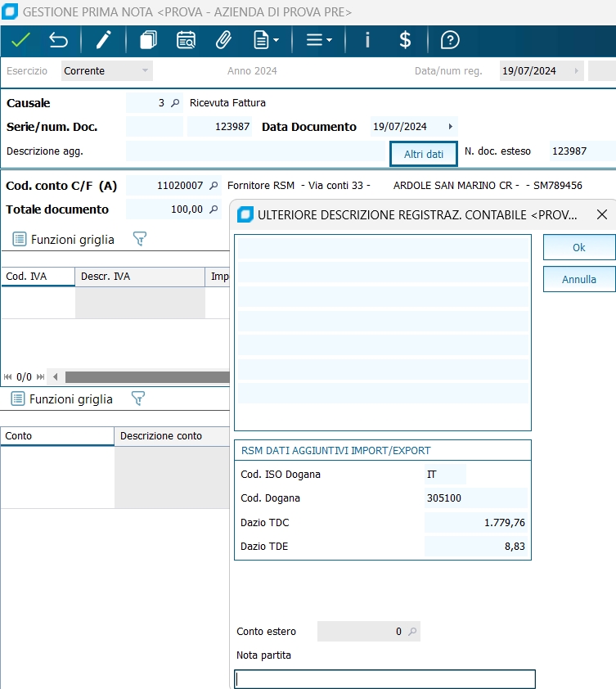This screenshot has width=616, height=689.
Task: Click the filter icon beside upper Funzioni griglia
Action: pos(139,239)
